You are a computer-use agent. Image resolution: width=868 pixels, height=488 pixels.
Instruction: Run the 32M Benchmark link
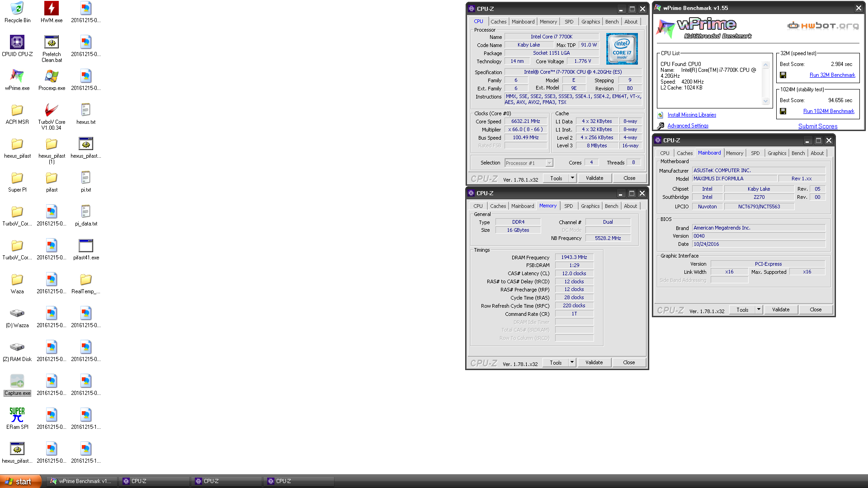832,75
